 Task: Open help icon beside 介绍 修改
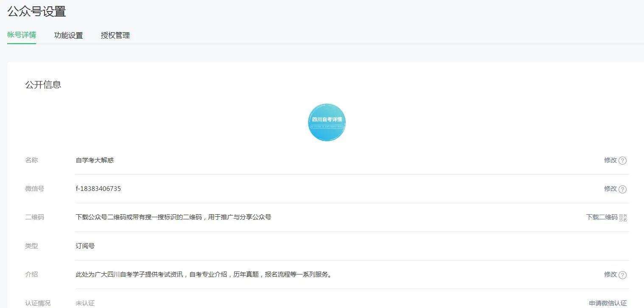tap(622, 275)
